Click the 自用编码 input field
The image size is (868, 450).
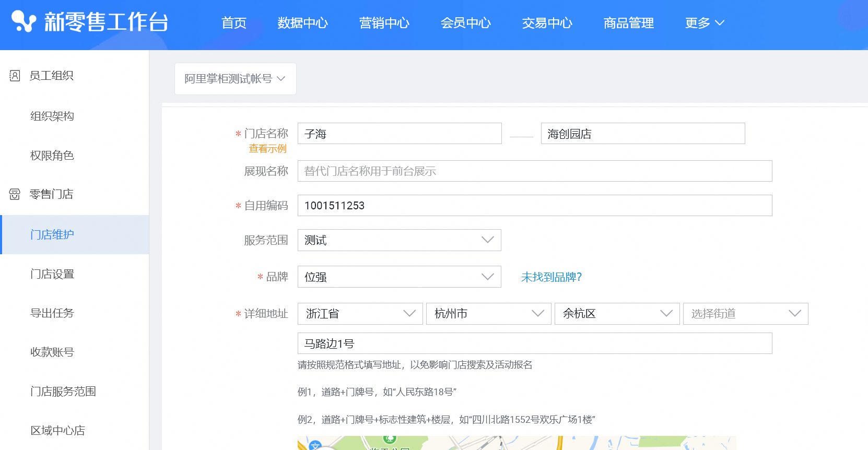pyautogui.click(x=534, y=206)
